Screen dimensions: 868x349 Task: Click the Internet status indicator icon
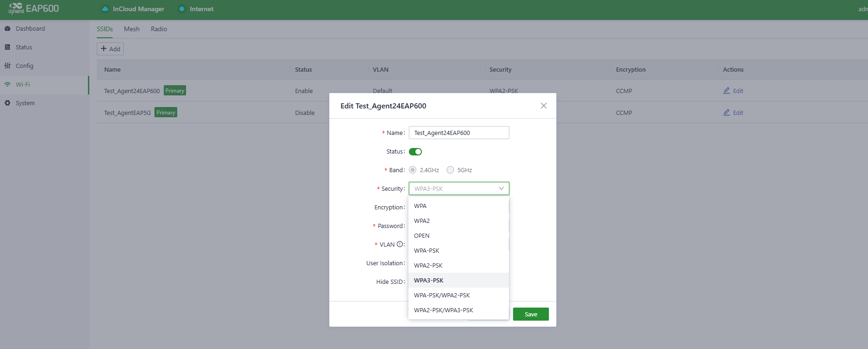point(182,9)
